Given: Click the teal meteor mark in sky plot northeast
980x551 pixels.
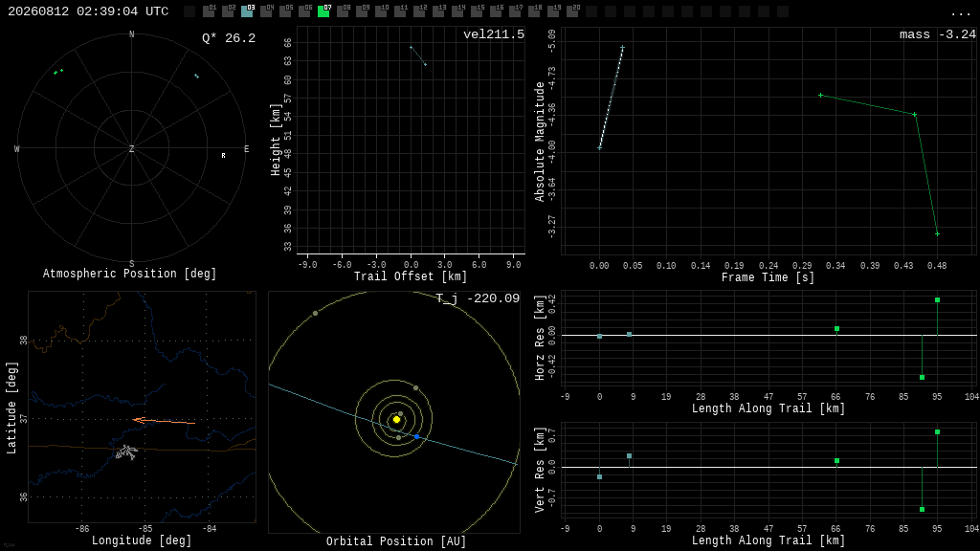Looking at the screenshot, I should point(197,77).
